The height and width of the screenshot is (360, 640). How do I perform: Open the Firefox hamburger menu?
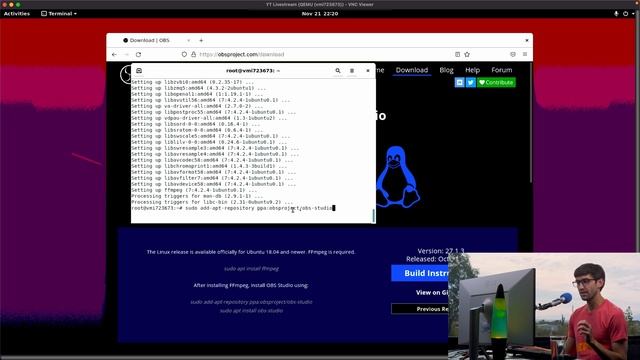pos(525,54)
